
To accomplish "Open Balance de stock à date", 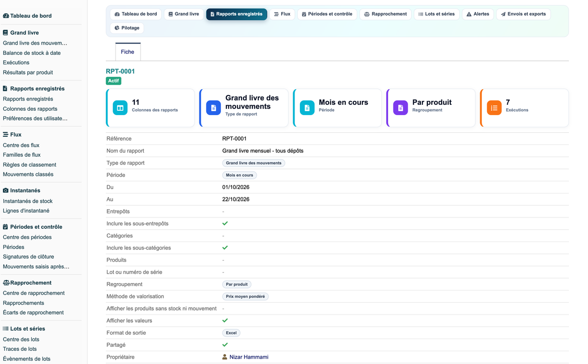I will pos(32,53).
